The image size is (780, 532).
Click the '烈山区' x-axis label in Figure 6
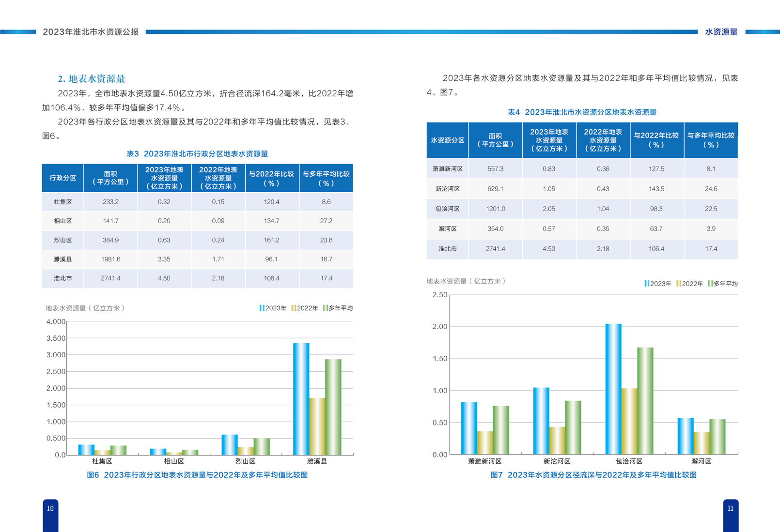coord(246,461)
